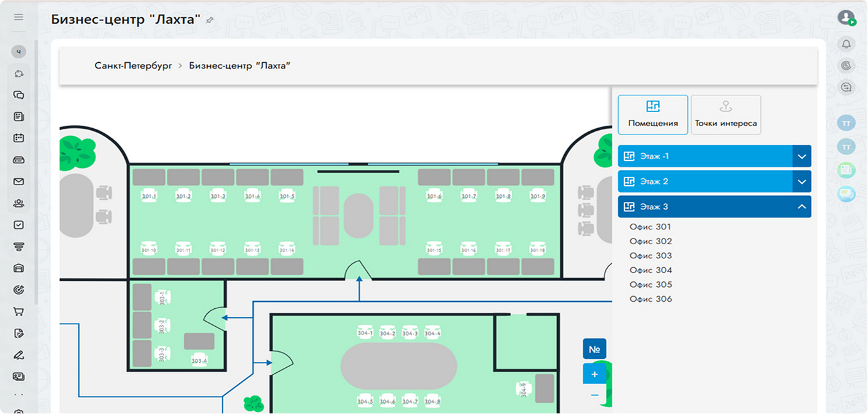Switch to the Точки интереса tab

point(726,115)
